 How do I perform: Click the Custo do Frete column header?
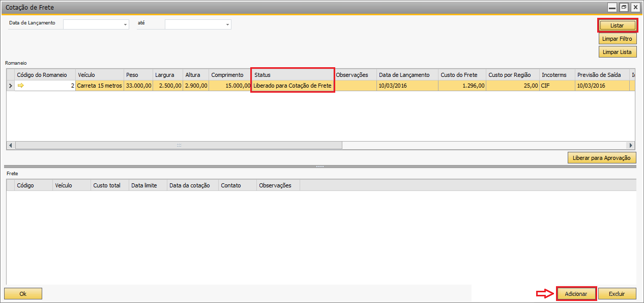462,75
